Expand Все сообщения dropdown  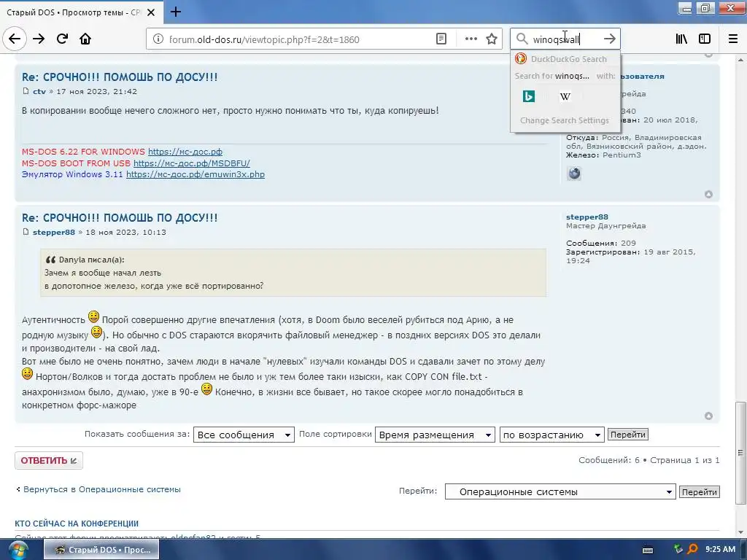[x=244, y=435]
